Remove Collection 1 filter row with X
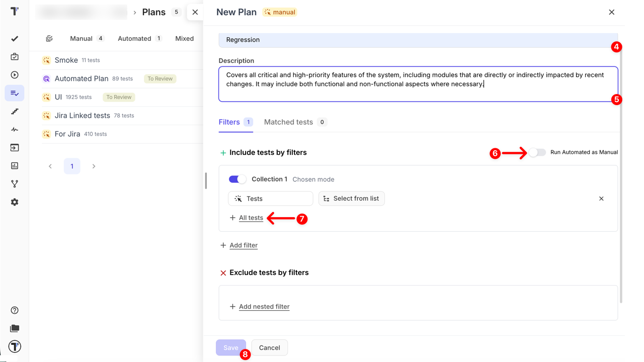 coord(601,199)
